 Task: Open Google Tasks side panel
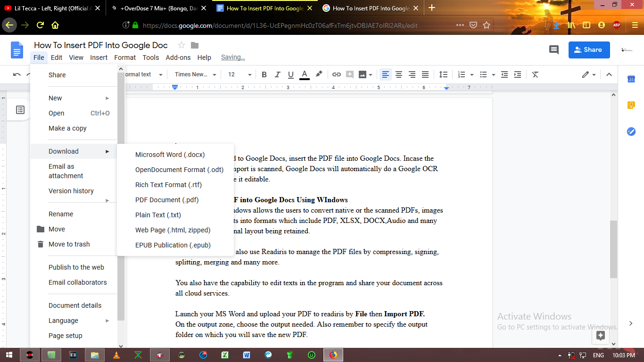[x=631, y=132]
